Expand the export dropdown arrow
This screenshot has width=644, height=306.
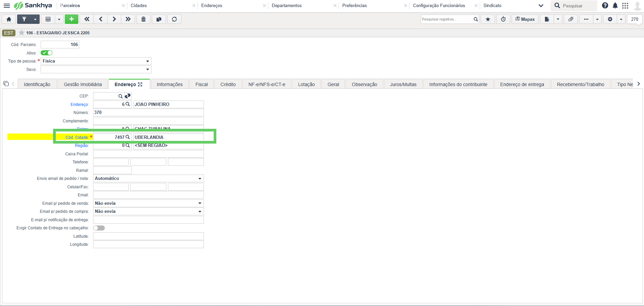[x=558, y=19]
